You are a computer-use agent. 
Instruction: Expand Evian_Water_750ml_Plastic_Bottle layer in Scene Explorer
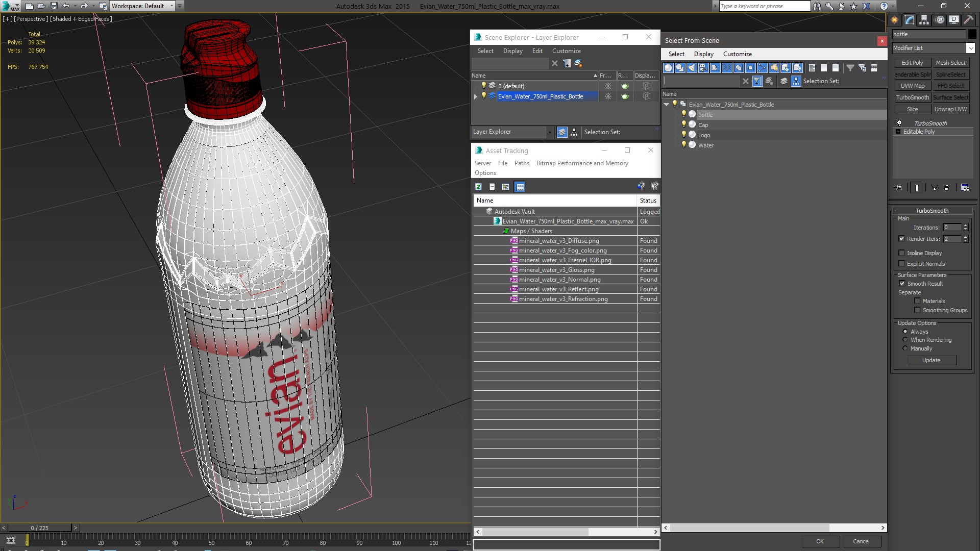(x=476, y=96)
